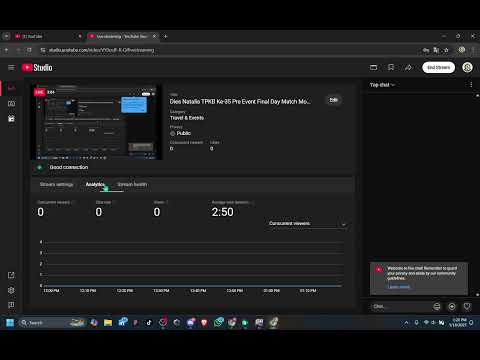Expand the Top chat dropdown

click(x=382, y=85)
